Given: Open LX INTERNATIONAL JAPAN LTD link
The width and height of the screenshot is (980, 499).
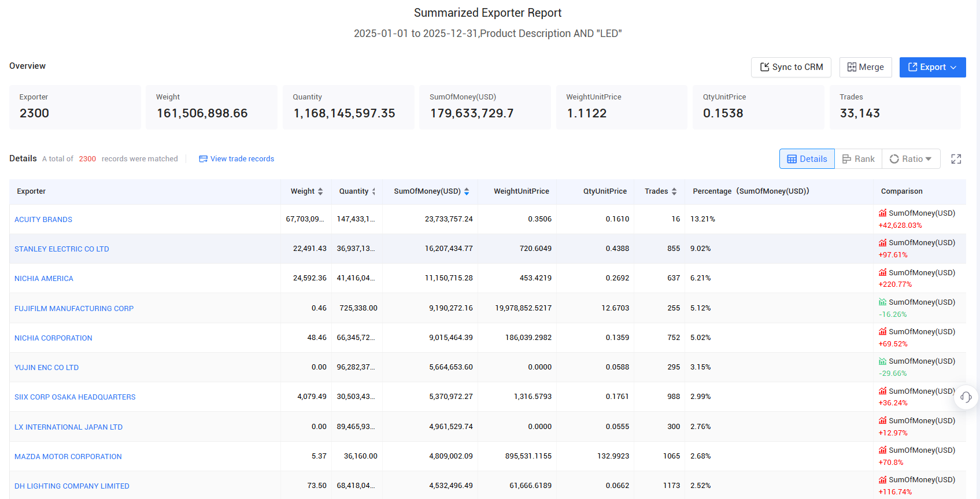Looking at the screenshot, I should pos(68,427).
